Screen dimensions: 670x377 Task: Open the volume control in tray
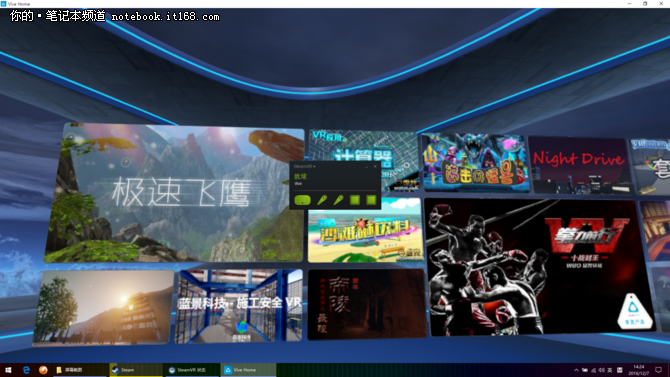pyautogui.click(x=602, y=370)
